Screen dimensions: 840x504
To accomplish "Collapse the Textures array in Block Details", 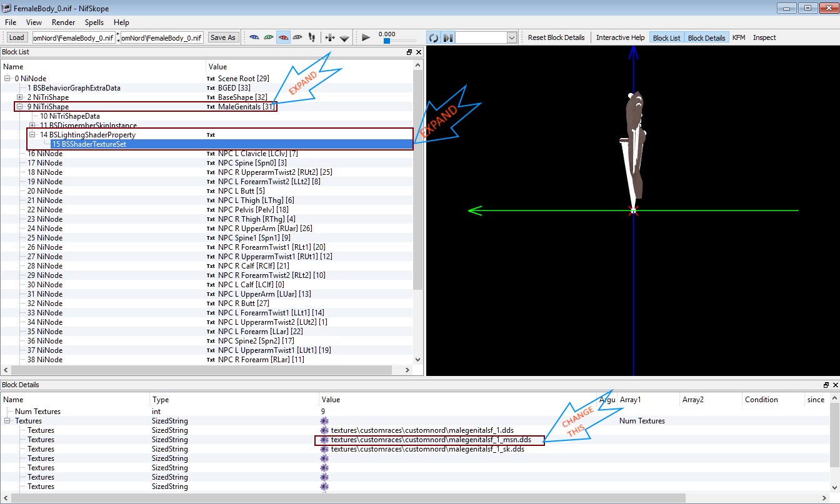I will [x=7, y=421].
